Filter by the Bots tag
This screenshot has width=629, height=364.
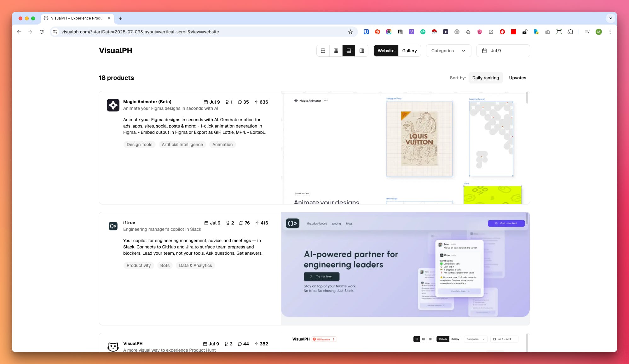coord(165,265)
